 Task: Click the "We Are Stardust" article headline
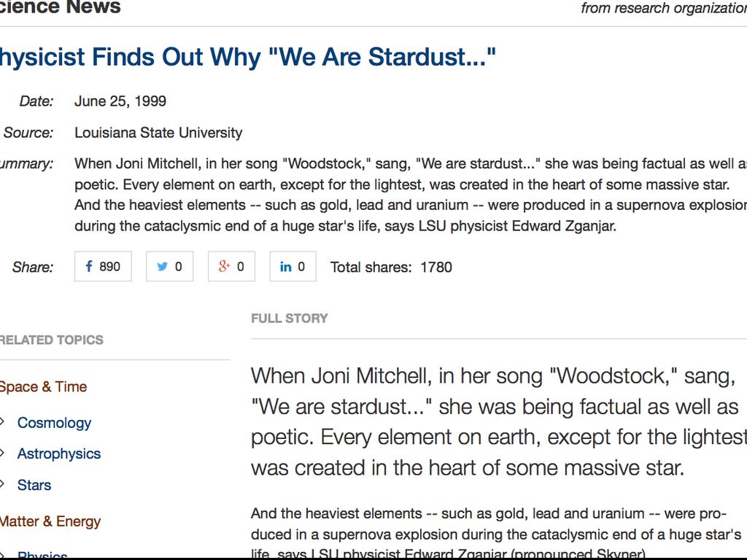click(248, 57)
